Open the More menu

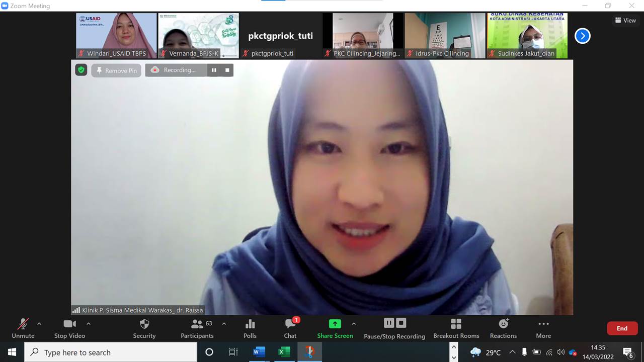pos(543,328)
